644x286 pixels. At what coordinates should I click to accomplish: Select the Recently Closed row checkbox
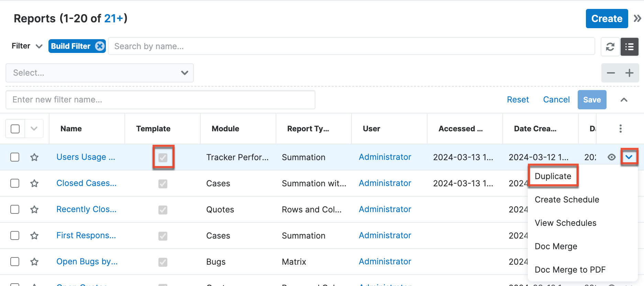point(15,209)
